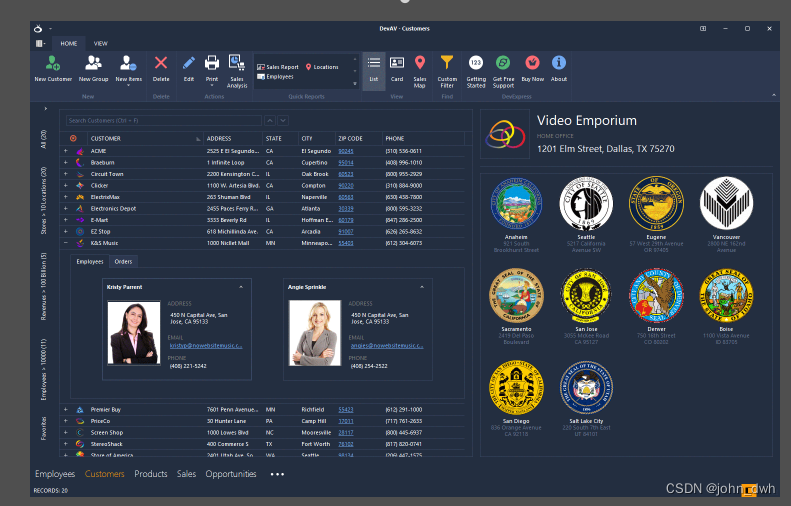Click the About info button

coord(558,69)
